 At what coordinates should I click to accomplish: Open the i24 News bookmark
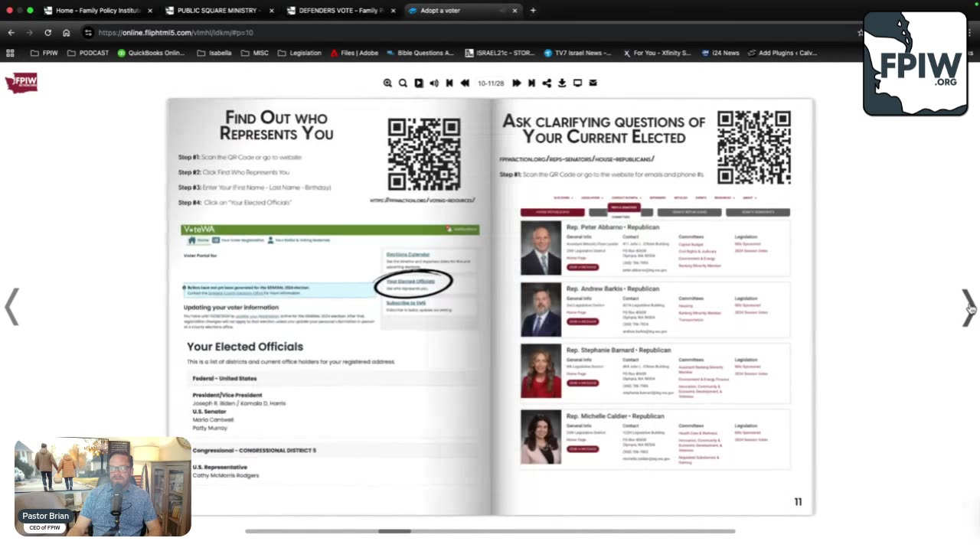[720, 53]
